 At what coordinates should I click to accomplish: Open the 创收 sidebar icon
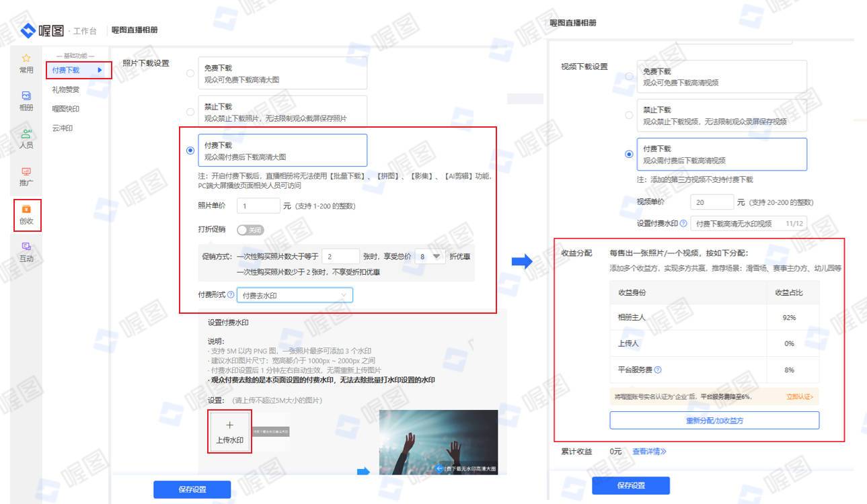[26, 209]
